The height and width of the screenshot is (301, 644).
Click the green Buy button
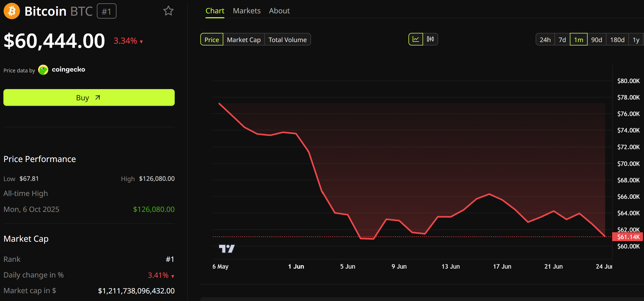pos(89,97)
